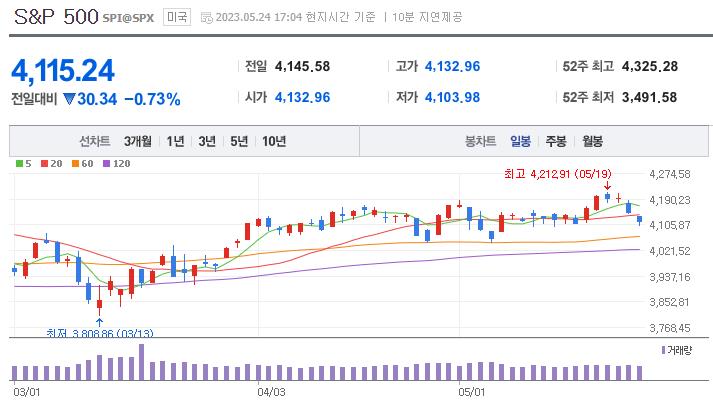Screen dimensions: 713x405
Task: Switch to 월봉 monthly candle chart
Action: [x=592, y=141]
